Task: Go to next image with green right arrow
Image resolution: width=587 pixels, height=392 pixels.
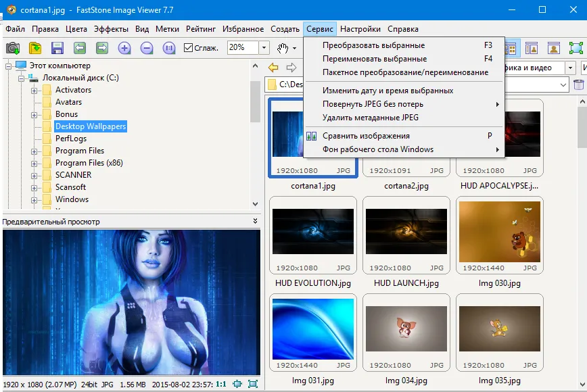Action: 102,48
